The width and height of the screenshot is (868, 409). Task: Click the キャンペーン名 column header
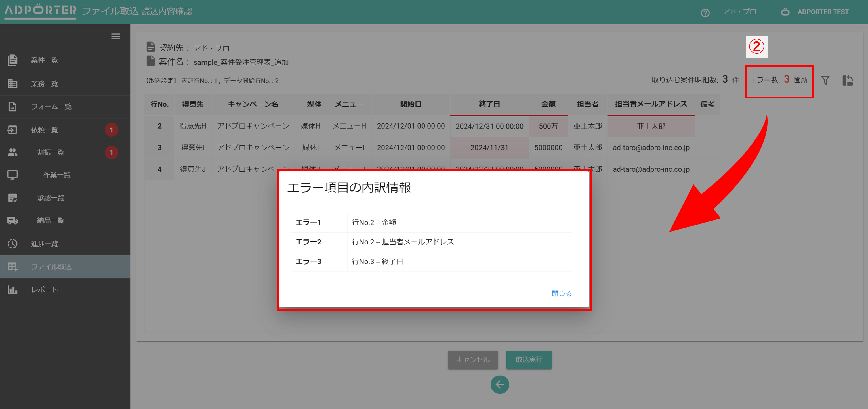click(x=253, y=104)
